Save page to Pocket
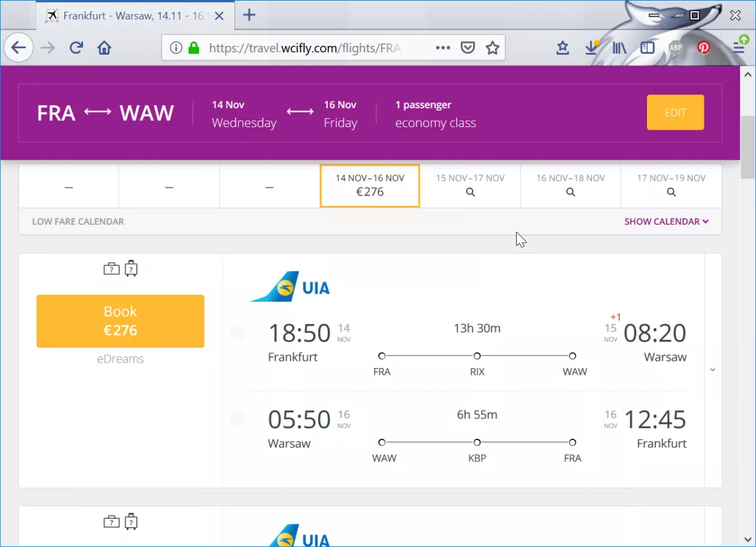This screenshot has height=547, width=756. pyautogui.click(x=467, y=48)
